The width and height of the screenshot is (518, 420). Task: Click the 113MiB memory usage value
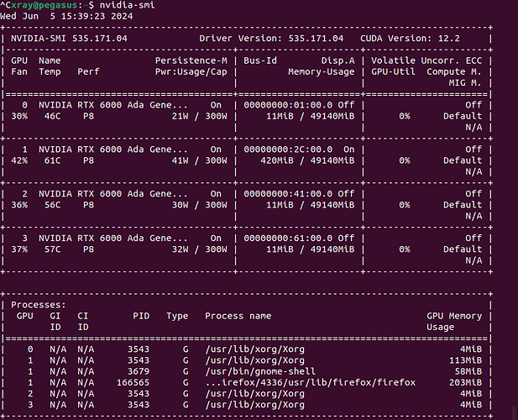pos(465,360)
